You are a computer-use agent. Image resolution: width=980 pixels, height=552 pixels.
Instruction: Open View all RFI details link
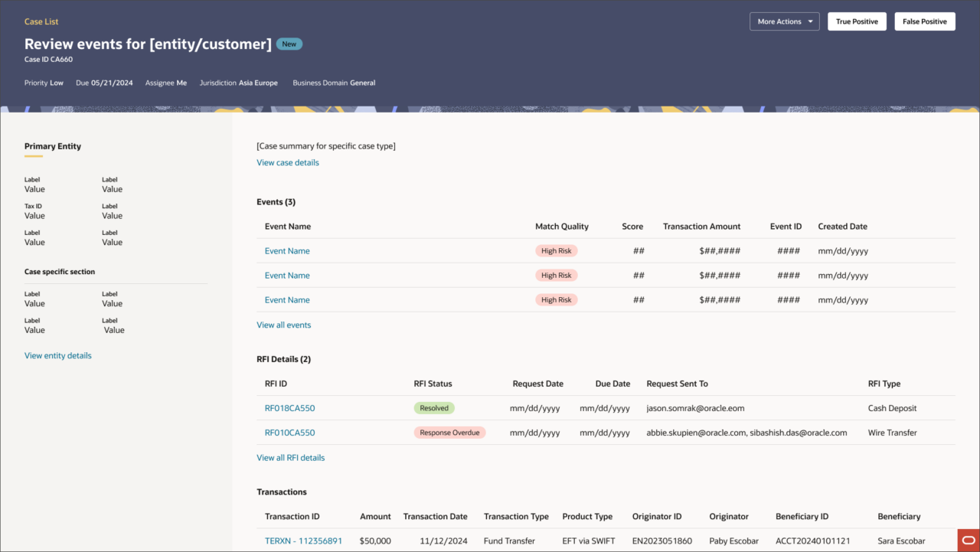(291, 458)
